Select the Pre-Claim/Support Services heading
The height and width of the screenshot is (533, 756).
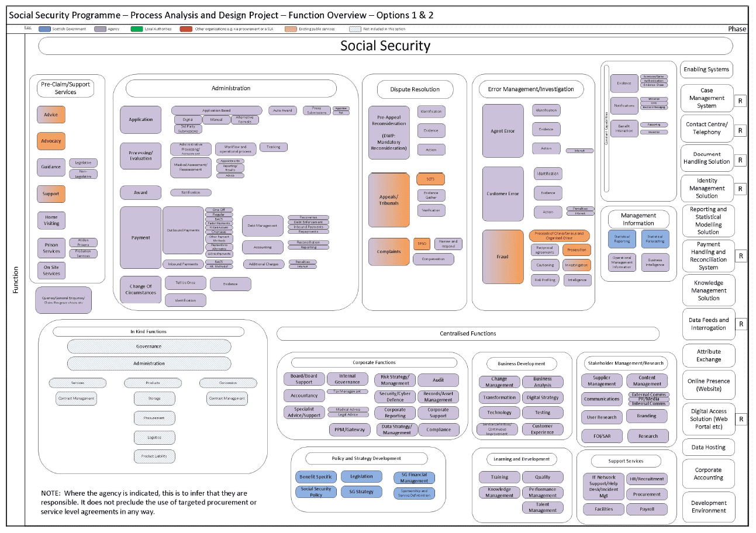click(x=65, y=88)
